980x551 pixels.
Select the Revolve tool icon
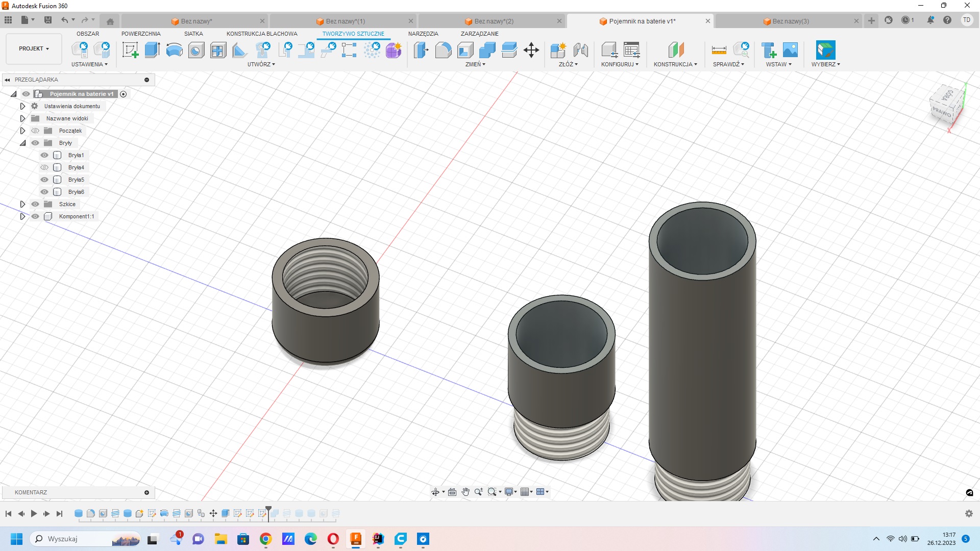(174, 50)
